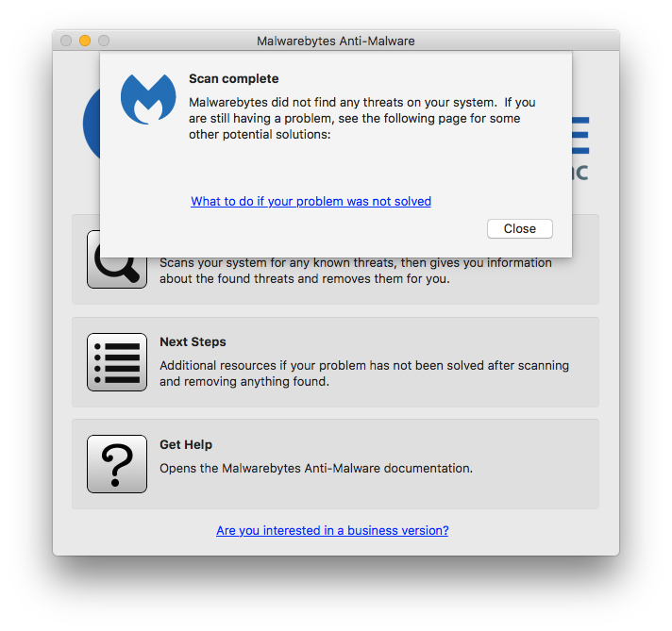Click the yellow minimize window button
Image resolution: width=672 pixels, height=631 pixels.
pyautogui.click(x=85, y=41)
